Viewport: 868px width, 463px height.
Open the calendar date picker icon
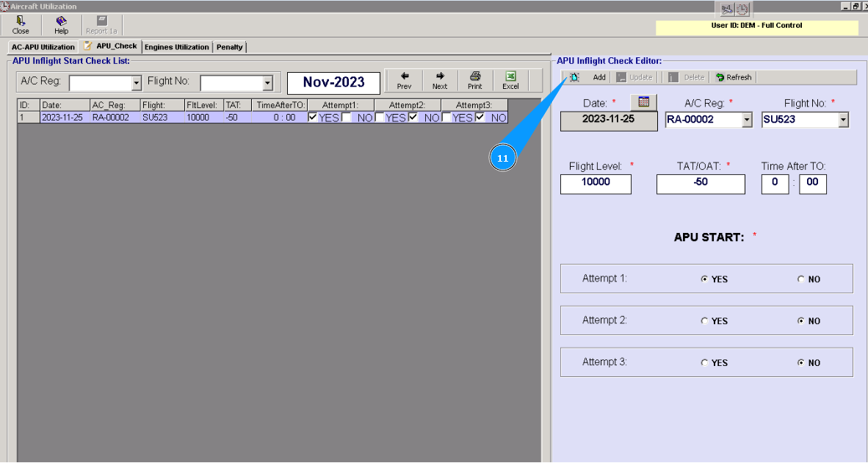pyautogui.click(x=643, y=102)
